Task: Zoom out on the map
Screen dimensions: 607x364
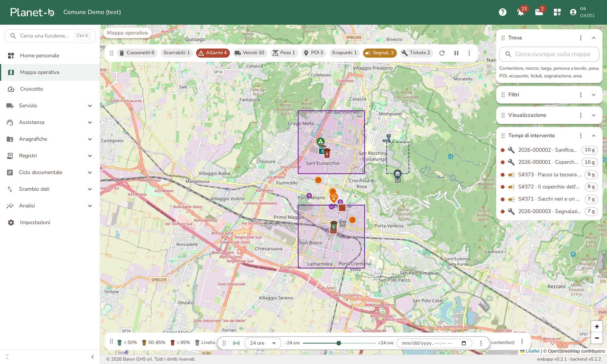Action: pos(597,338)
